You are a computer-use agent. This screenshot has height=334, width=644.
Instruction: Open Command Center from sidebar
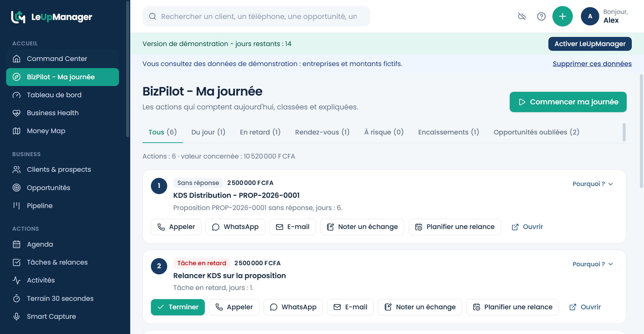[62, 59]
